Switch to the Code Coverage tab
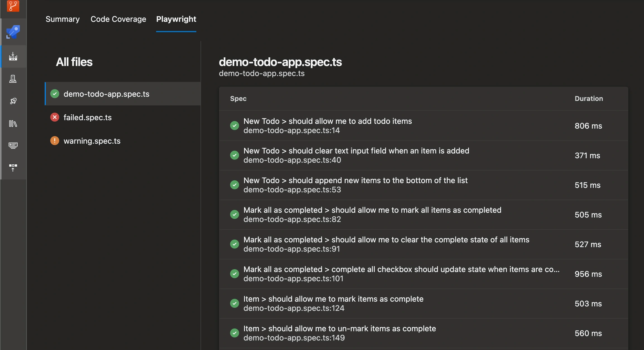Image resolution: width=644 pixels, height=350 pixels. 118,19
